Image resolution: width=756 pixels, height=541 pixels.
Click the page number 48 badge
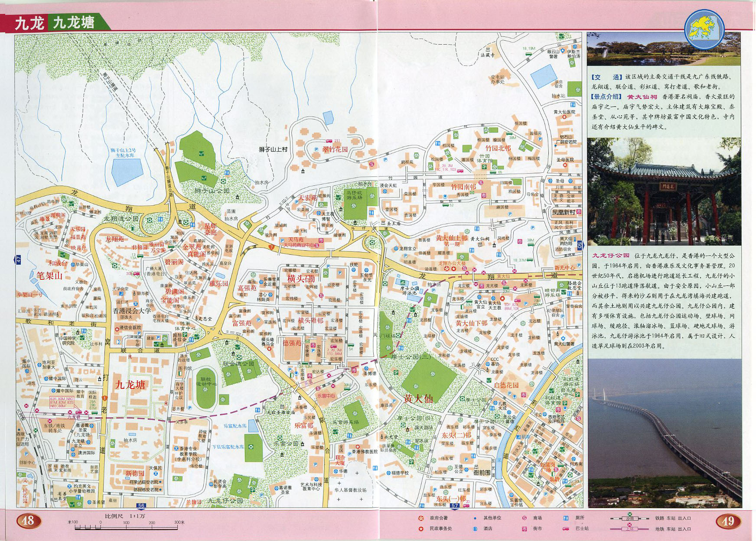(x=28, y=521)
